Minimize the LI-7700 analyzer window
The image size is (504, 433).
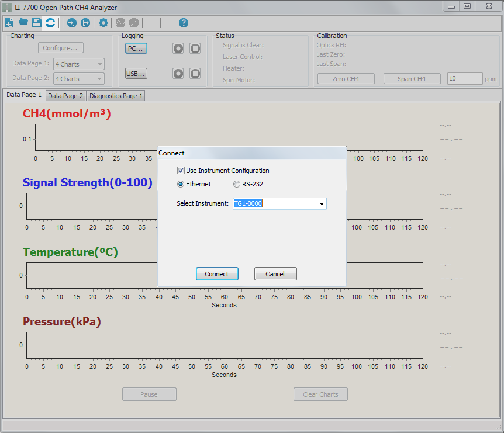(x=451, y=6)
